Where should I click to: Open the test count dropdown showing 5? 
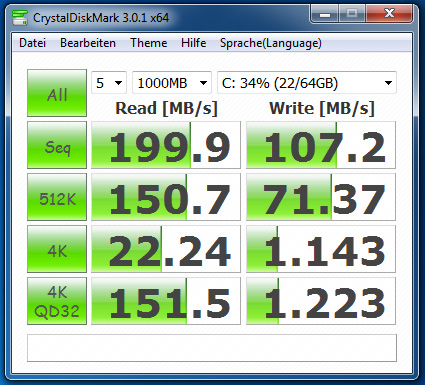pyautogui.click(x=109, y=83)
